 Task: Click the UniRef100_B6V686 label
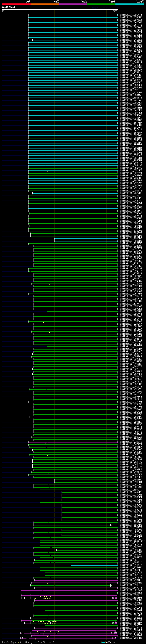[131, 45]
